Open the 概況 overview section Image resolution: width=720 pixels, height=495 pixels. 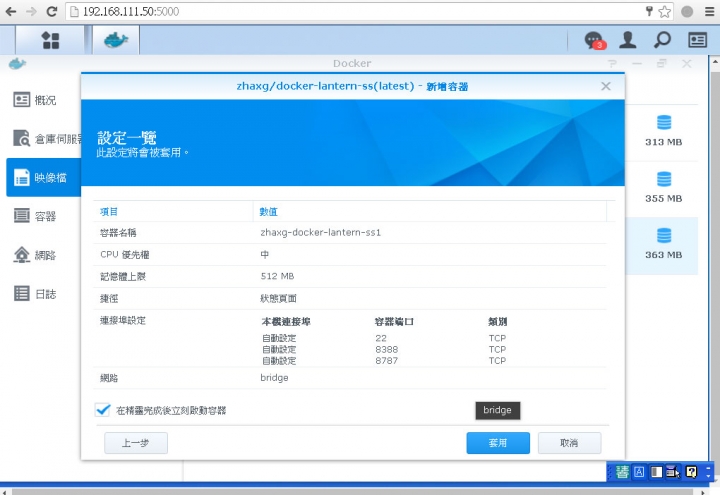[x=35, y=100]
